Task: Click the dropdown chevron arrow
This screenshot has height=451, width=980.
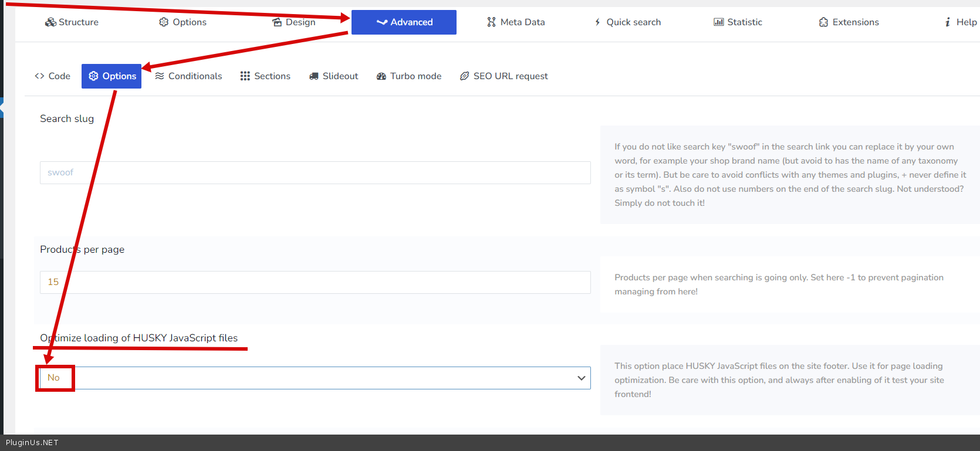Action: 581,378
